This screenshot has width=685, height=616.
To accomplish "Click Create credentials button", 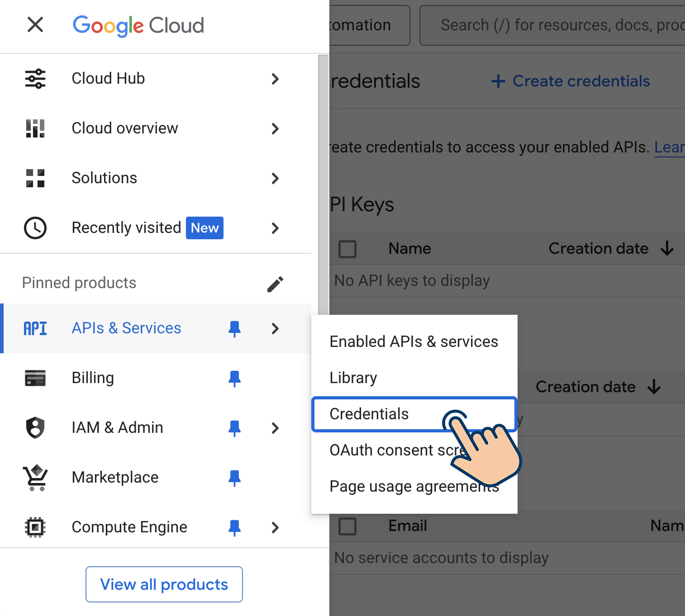I will [571, 81].
